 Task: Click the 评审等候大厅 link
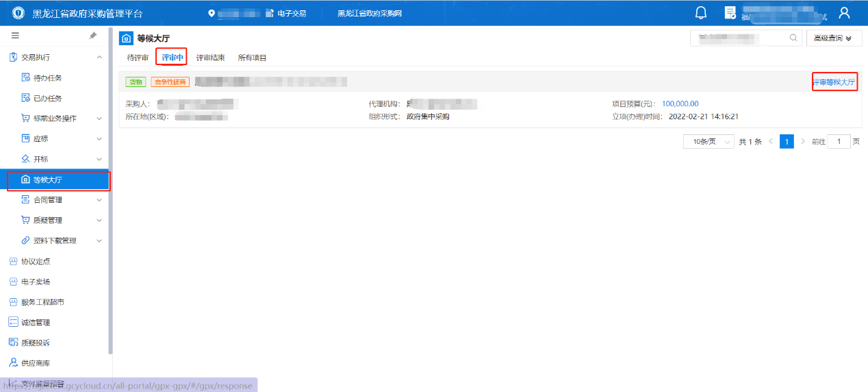(834, 82)
